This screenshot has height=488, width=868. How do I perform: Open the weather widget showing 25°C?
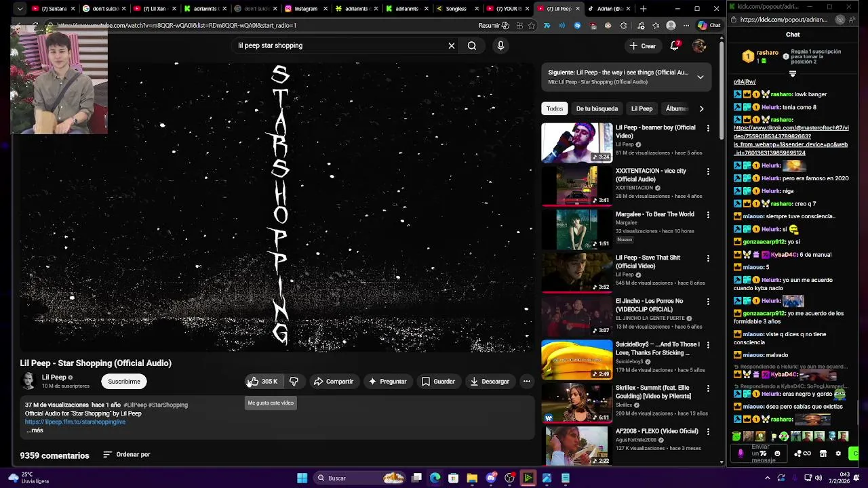click(28, 478)
